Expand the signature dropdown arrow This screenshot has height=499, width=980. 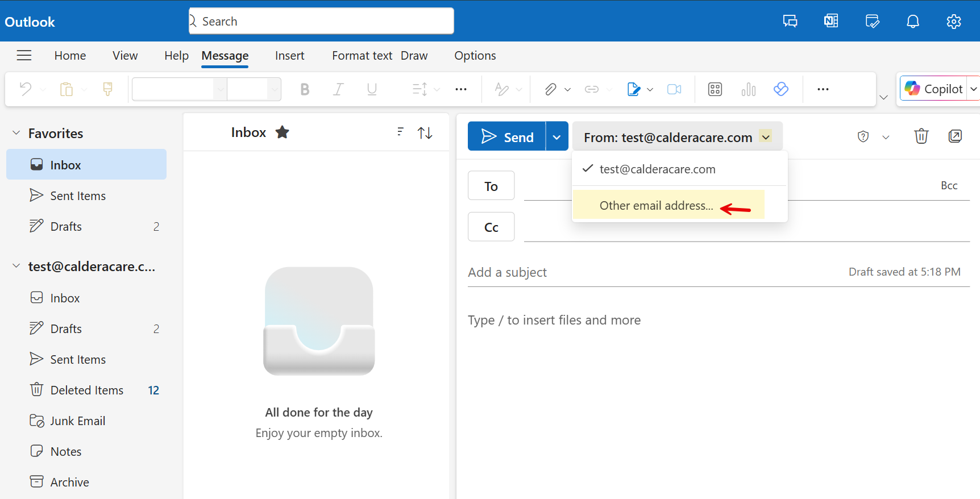(650, 90)
